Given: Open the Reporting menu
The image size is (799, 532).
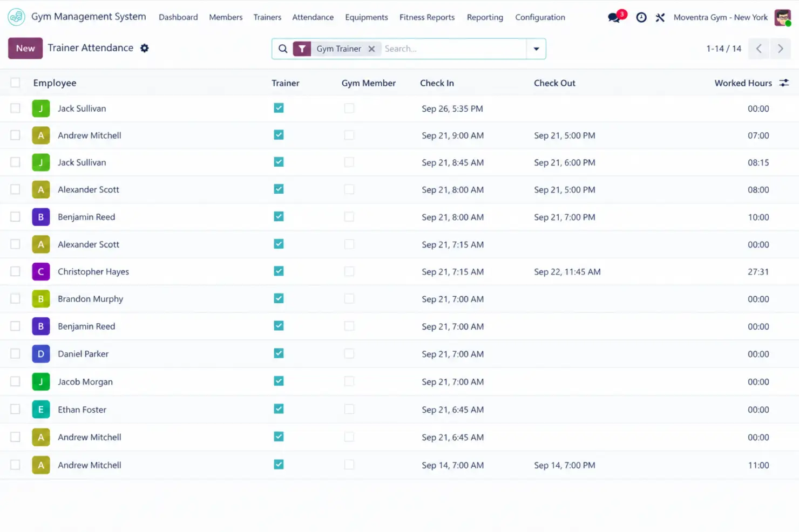Looking at the screenshot, I should click(485, 17).
